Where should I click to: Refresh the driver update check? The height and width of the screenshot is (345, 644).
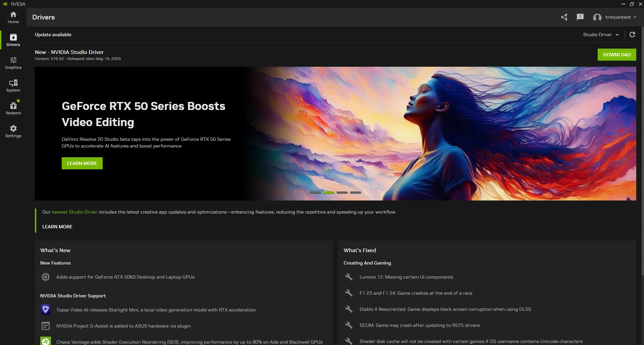tap(632, 35)
